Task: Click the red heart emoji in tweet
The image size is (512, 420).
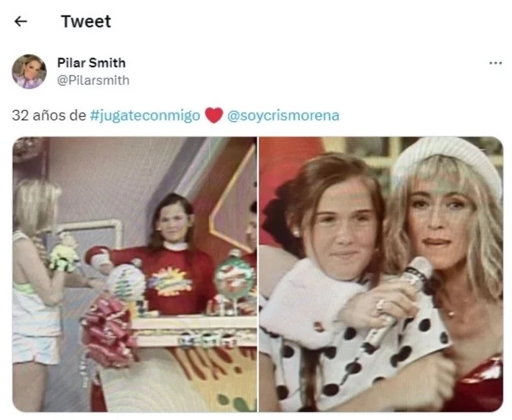Action: [214, 116]
